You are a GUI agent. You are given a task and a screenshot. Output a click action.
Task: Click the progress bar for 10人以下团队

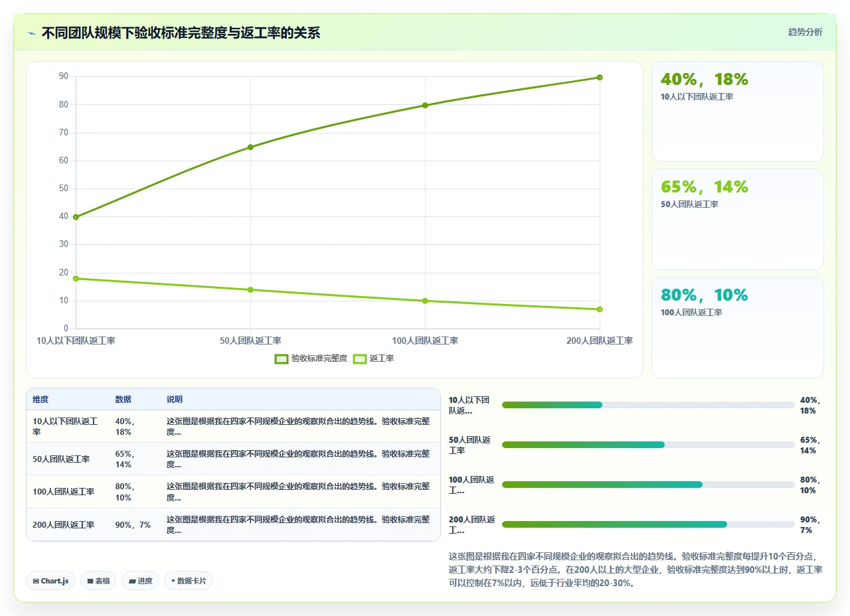(648, 405)
